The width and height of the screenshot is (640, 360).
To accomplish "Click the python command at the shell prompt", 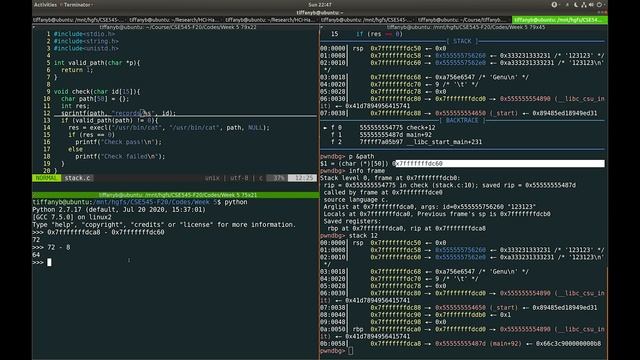I will [x=236, y=202].
